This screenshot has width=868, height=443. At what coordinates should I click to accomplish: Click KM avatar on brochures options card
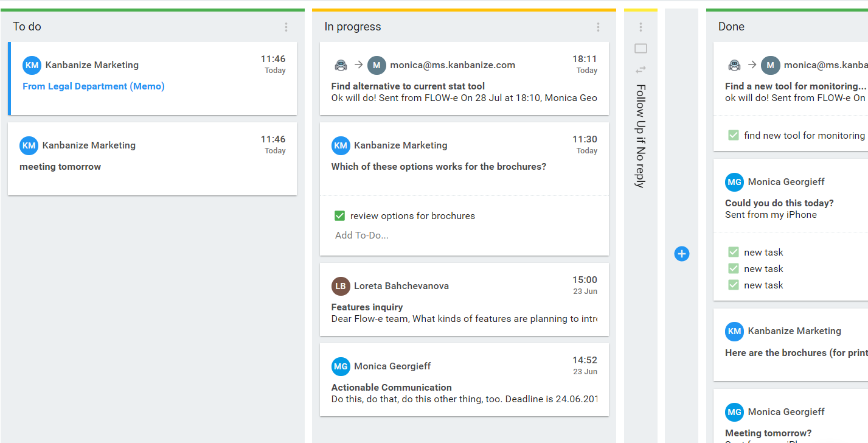click(x=341, y=145)
